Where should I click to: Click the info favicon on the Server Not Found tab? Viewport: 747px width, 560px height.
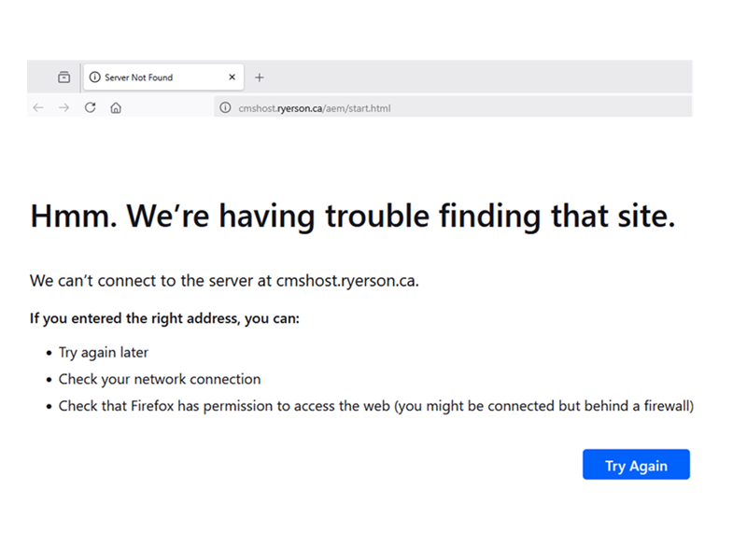pos(94,77)
